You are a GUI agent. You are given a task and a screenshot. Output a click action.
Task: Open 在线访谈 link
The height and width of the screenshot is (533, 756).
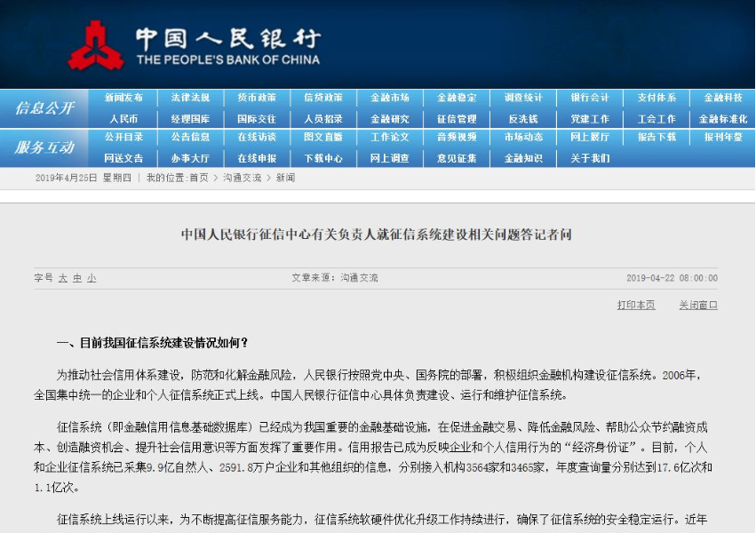pyautogui.click(x=257, y=138)
